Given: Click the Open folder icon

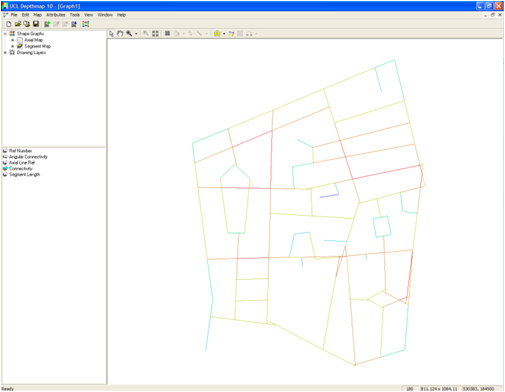Looking at the screenshot, I should click(x=18, y=24).
